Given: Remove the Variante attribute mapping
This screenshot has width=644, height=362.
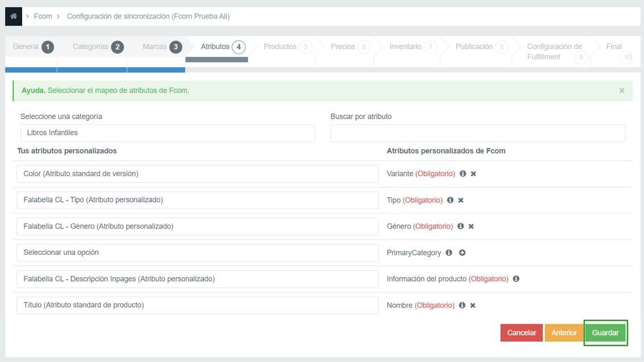Looking at the screenshot, I should click(x=473, y=174).
